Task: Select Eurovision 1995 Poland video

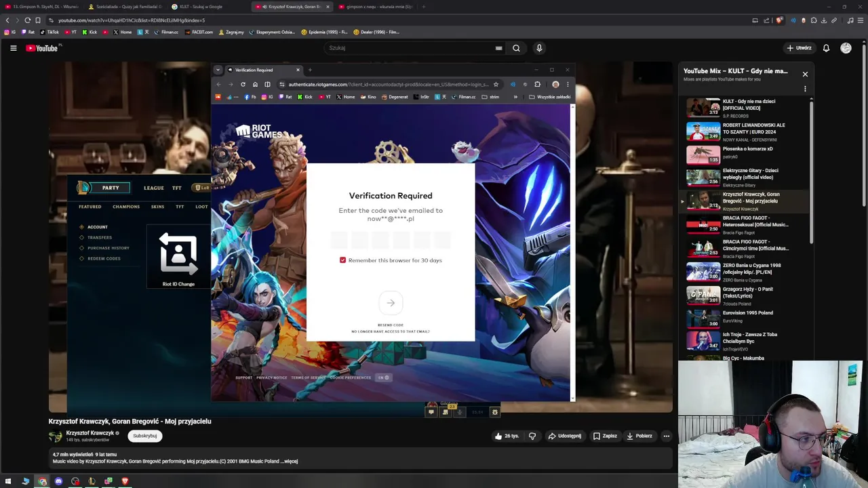Action: pos(745,319)
